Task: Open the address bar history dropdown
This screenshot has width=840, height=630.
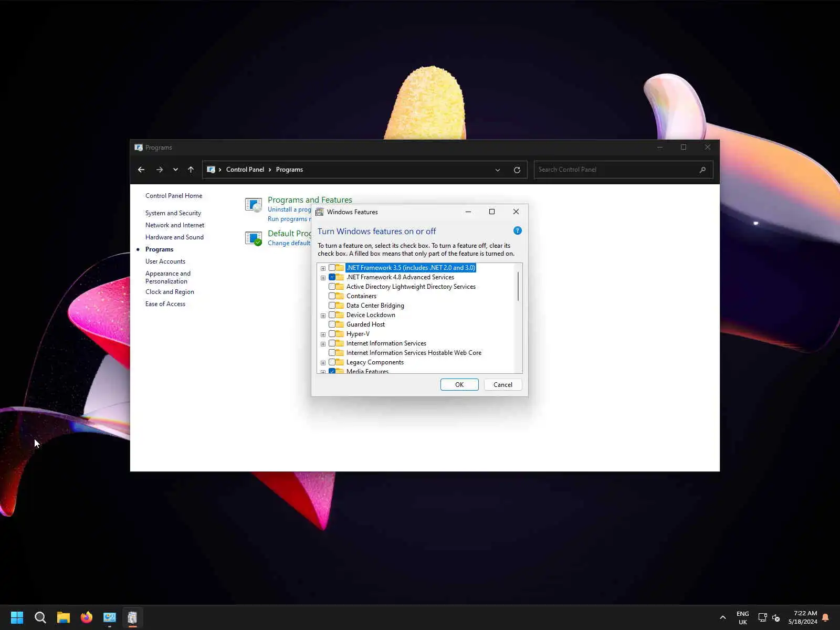Action: click(498, 170)
